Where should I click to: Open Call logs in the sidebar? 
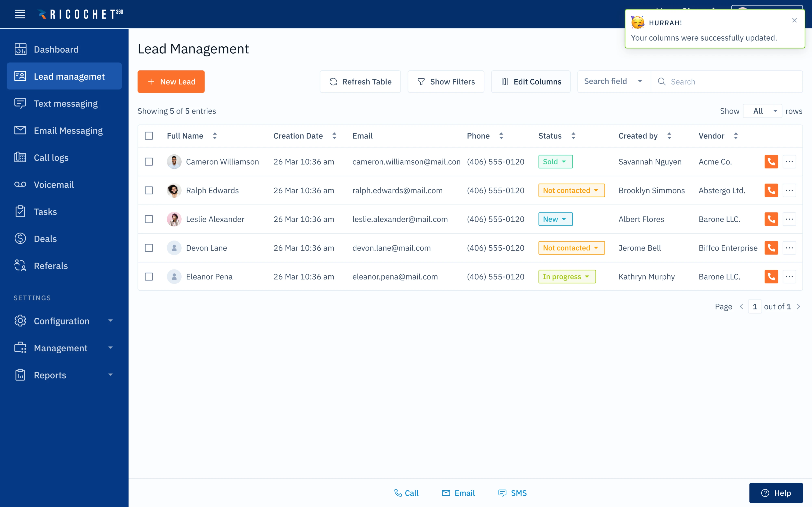click(x=64, y=157)
